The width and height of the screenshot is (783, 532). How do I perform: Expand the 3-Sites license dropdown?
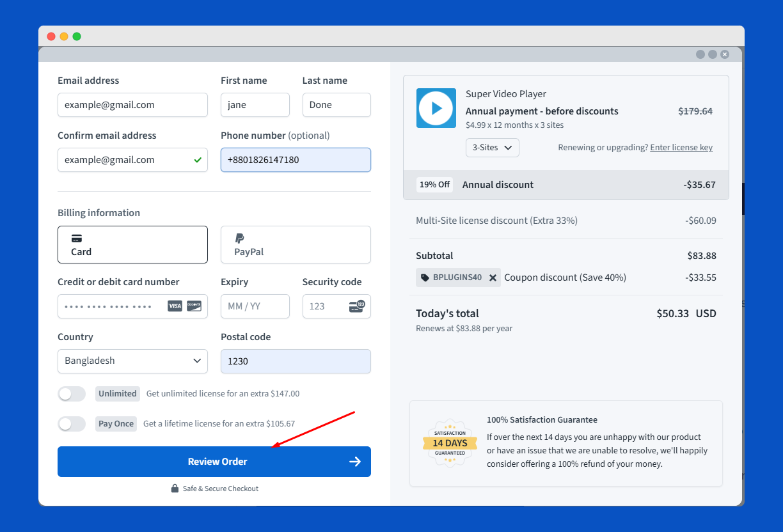[x=492, y=147]
